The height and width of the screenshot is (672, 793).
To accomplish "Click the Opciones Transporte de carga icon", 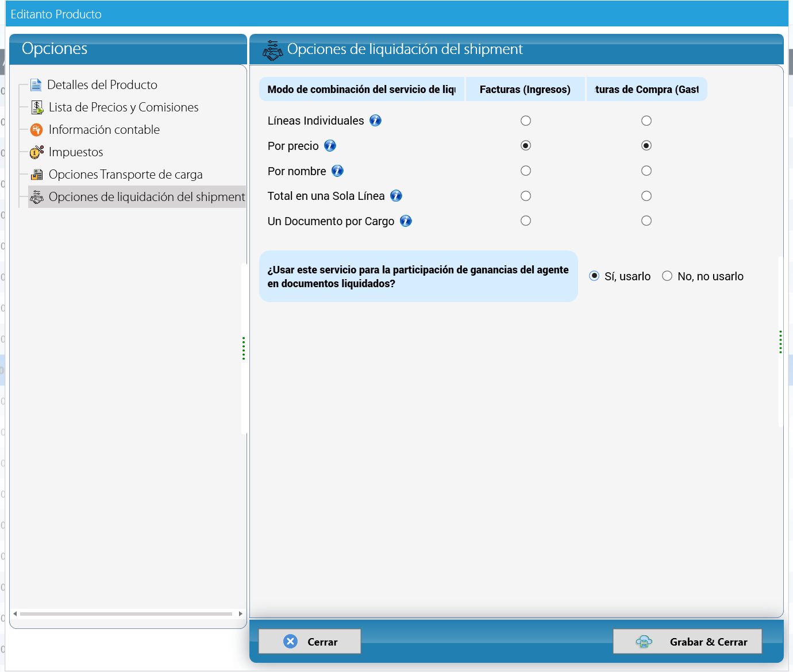I will coord(37,175).
